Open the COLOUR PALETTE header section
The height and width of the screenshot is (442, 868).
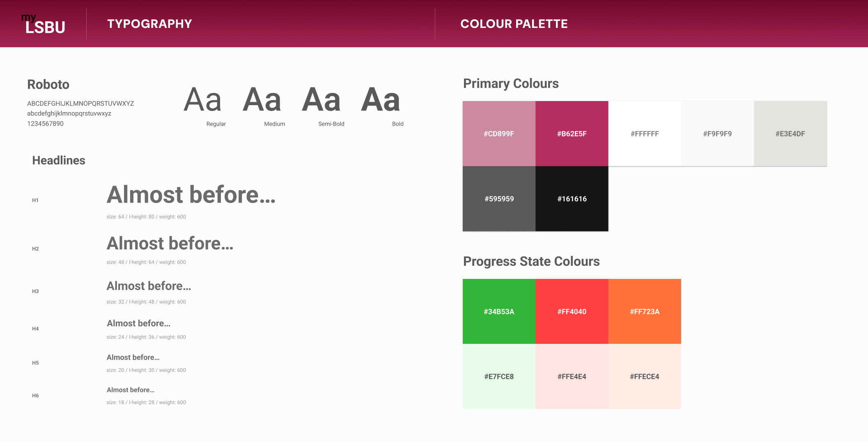[x=514, y=24]
